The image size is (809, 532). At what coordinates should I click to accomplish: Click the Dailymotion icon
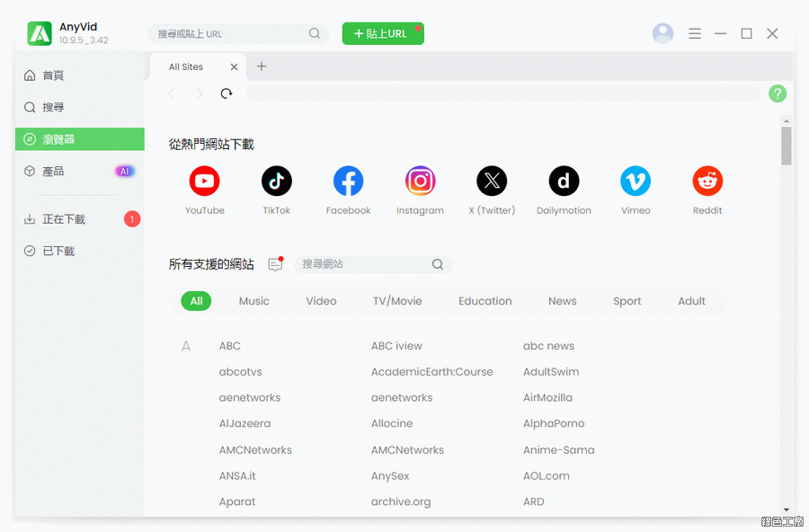(x=564, y=182)
